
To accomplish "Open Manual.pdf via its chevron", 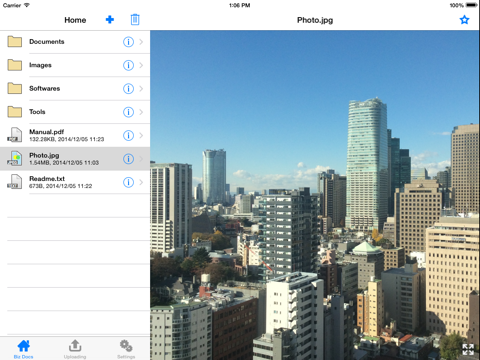I will [141, 135].
